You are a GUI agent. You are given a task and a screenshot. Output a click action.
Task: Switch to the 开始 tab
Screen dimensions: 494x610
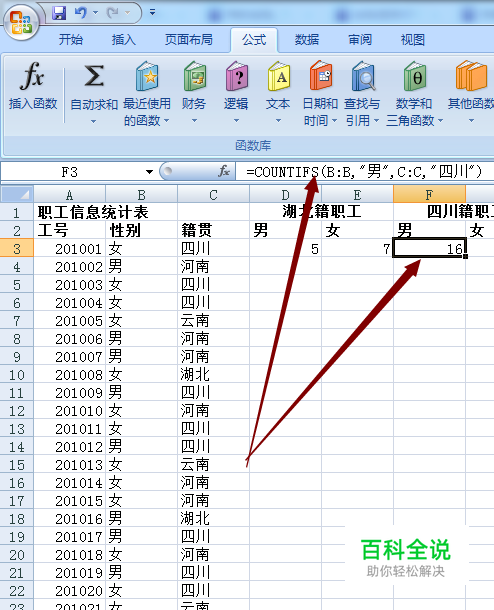(70, 40)
